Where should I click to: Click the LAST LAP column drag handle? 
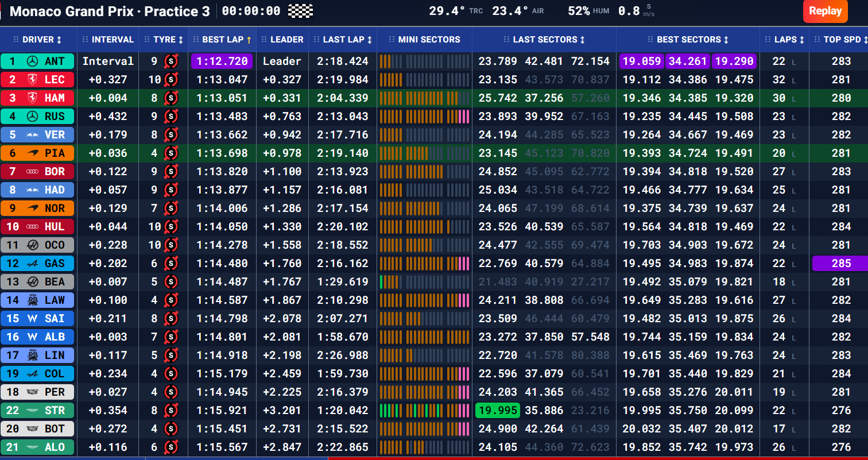[x=316, y=40]
